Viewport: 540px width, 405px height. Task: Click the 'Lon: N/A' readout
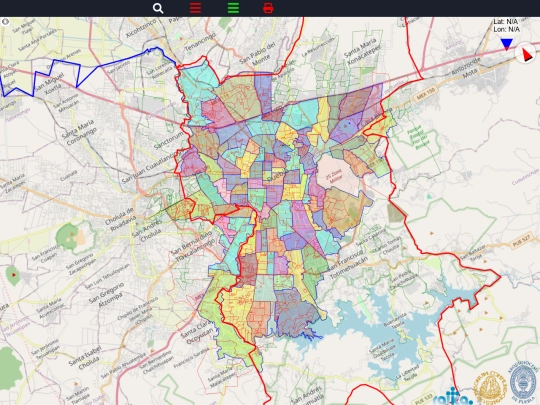coord(506,29)
